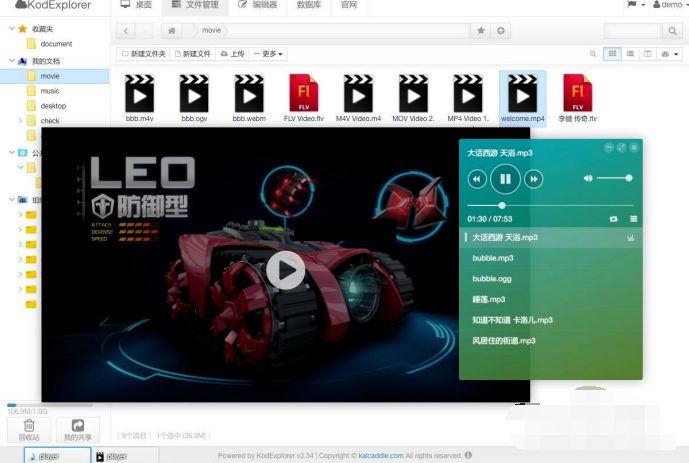689x463 pixels.
Task: Collapse the 收藏夹 favorites tree
Action: tap(11, 29)
